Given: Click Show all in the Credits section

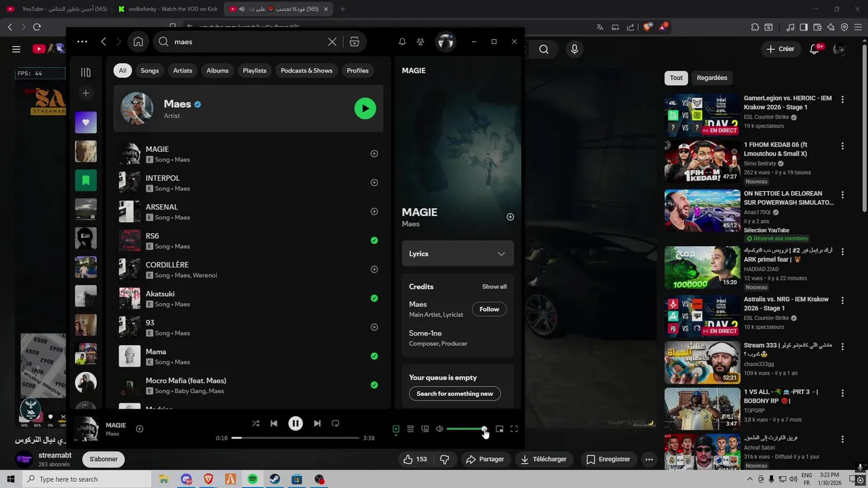Looking at the screenshot, I should [x=494, y=287].
